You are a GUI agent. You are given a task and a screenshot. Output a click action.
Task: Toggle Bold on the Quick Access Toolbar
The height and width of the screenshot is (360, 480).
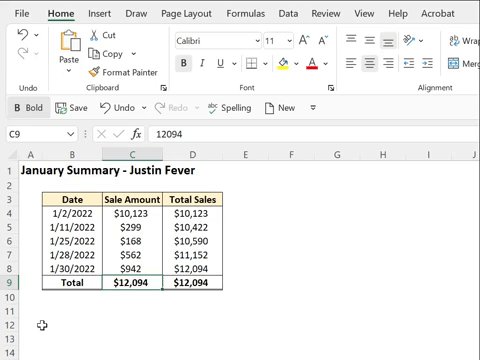point(29,108)
